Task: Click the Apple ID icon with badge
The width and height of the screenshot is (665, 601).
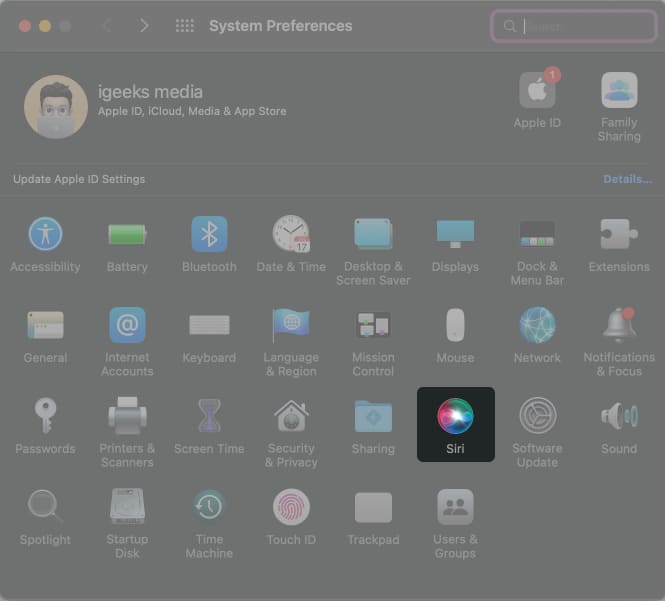Action: 537,92
